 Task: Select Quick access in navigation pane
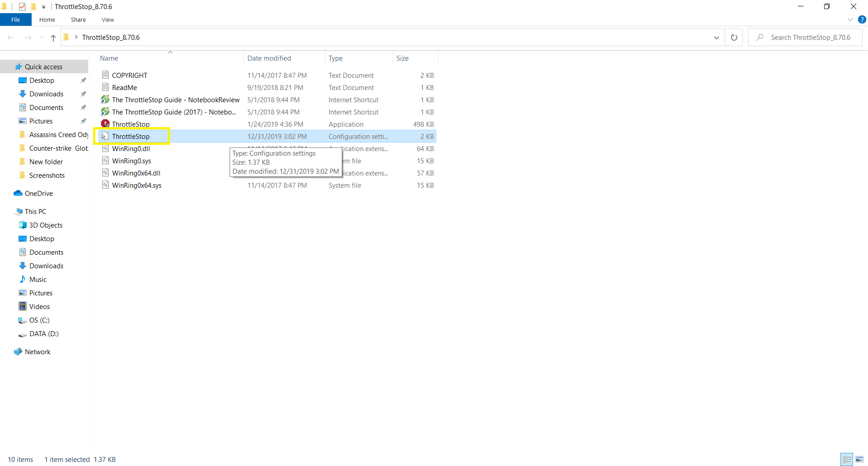44,67
